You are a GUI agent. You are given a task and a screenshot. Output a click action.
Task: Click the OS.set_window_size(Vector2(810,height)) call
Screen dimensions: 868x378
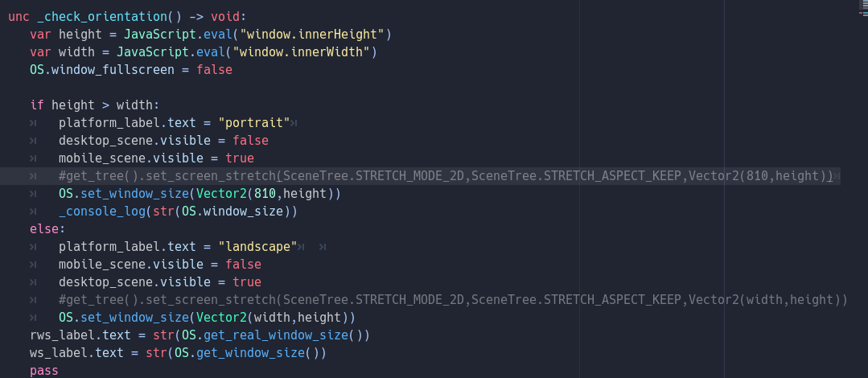[200, 194]
